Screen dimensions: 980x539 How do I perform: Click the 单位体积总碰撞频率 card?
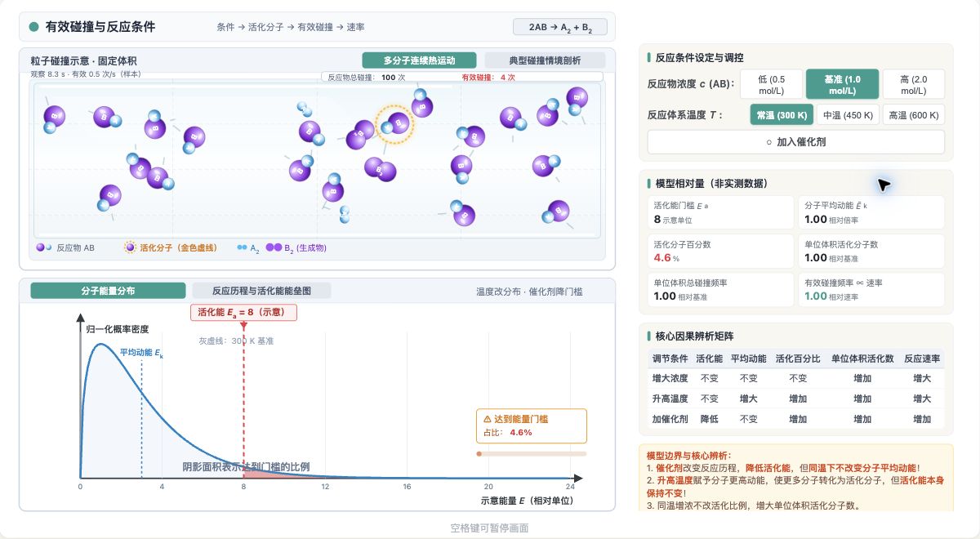point(721,290)
